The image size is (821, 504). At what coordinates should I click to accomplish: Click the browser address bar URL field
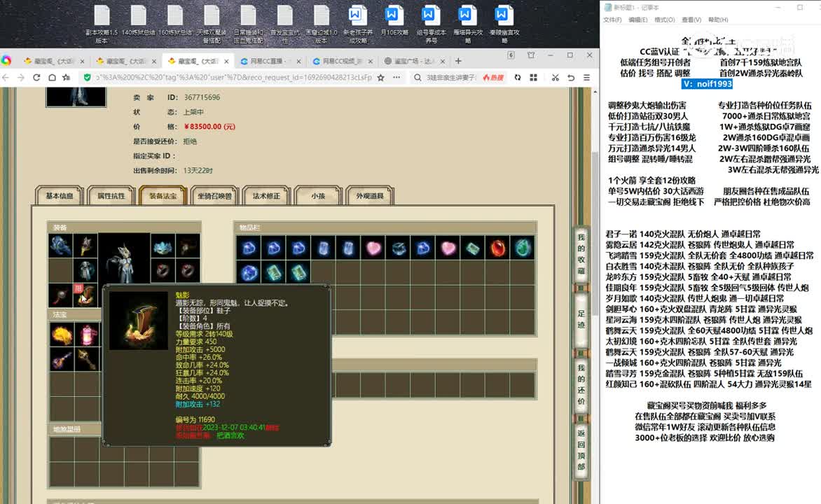[233, 78]
